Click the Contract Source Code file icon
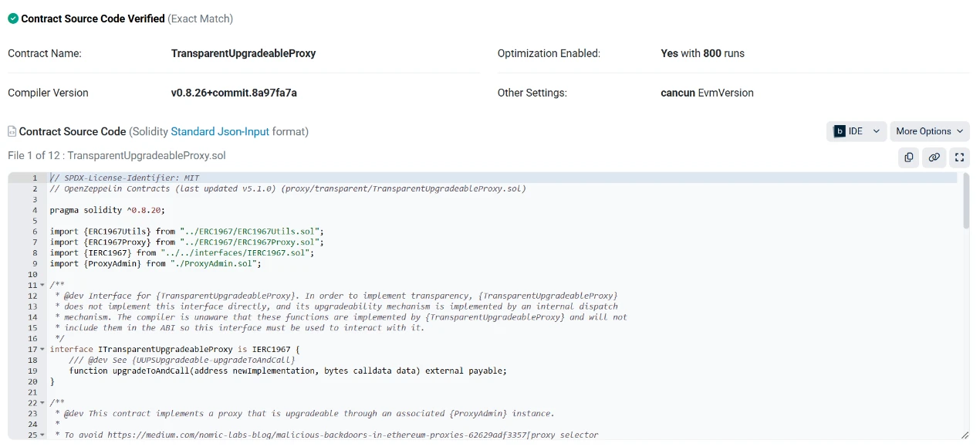This screenshot has width=980, height=447. tap(12, 132)
